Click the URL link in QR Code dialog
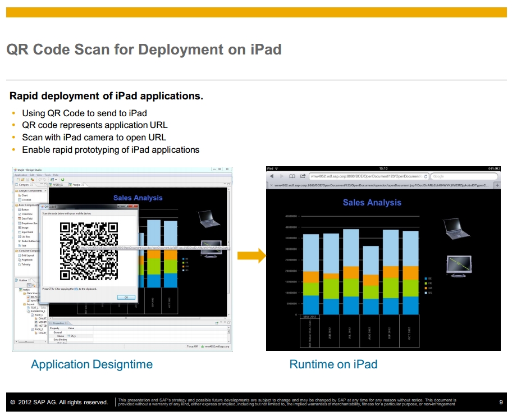The width and height of the screenshot is (512, 420). (76, 289)
